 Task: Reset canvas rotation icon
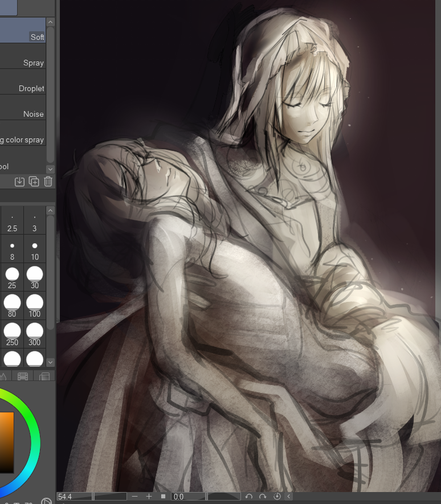point(277,497)
